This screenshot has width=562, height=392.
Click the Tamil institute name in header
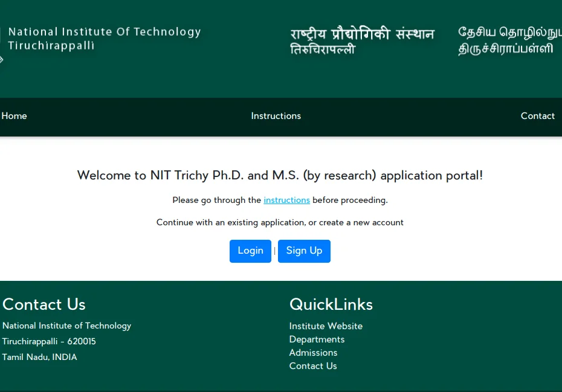pos(509,40)
